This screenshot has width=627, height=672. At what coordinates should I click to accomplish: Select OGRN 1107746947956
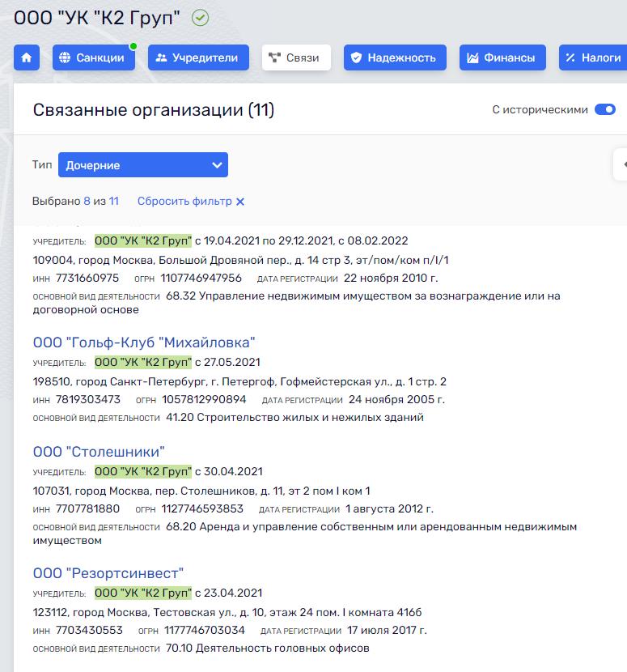(x=201, y=279)
